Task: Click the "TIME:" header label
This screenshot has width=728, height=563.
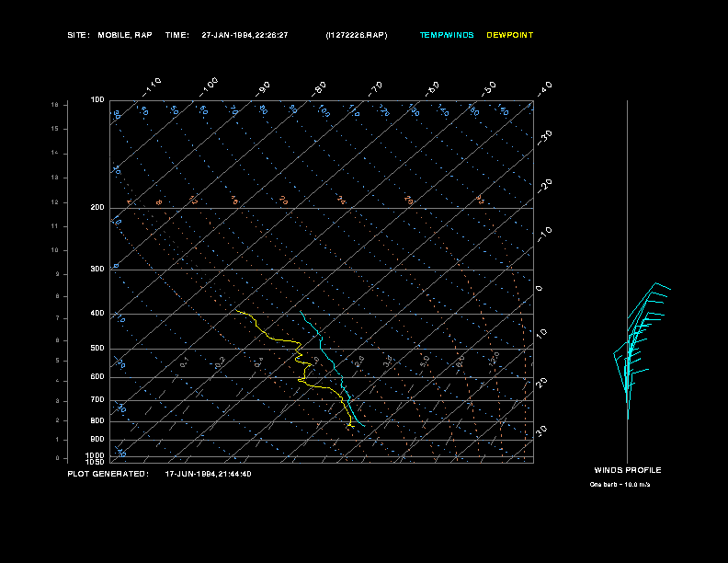Action: (x=176, y=35)
